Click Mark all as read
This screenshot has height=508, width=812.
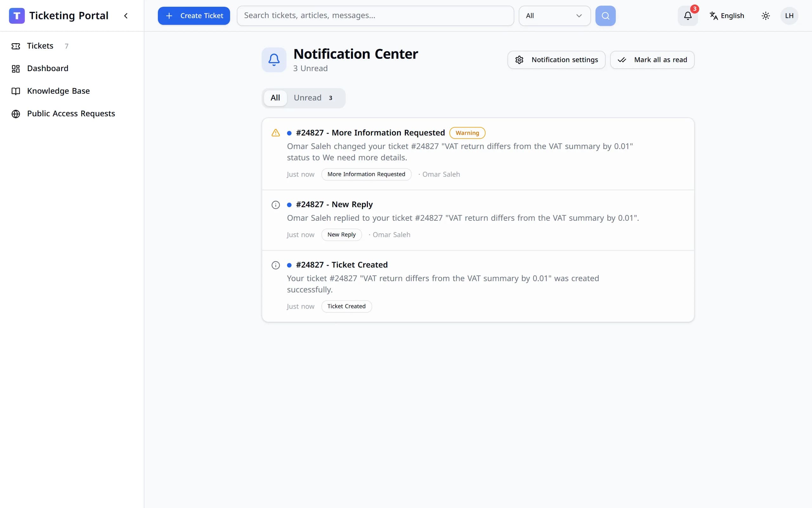click(x=652, y=60)
